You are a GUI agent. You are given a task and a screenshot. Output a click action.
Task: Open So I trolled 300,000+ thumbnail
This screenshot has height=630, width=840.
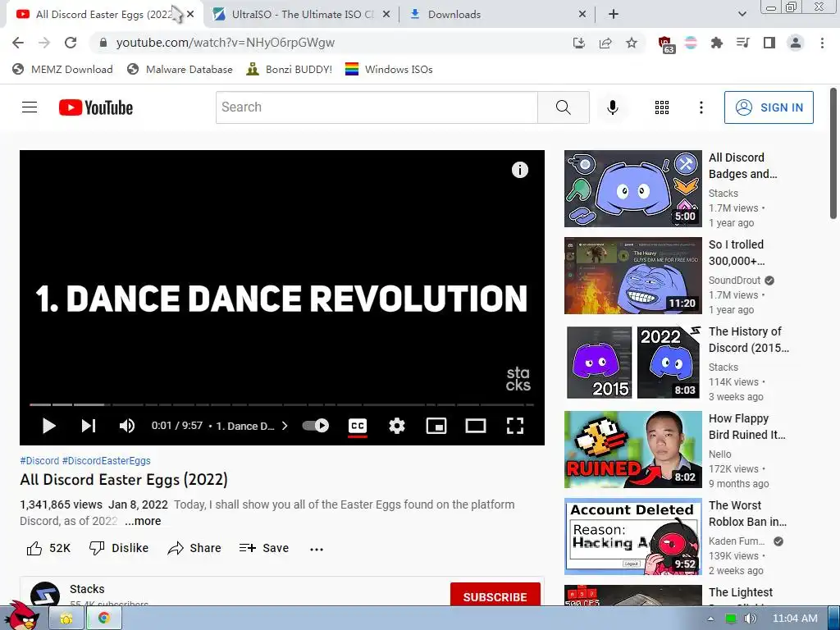[632, 276]
